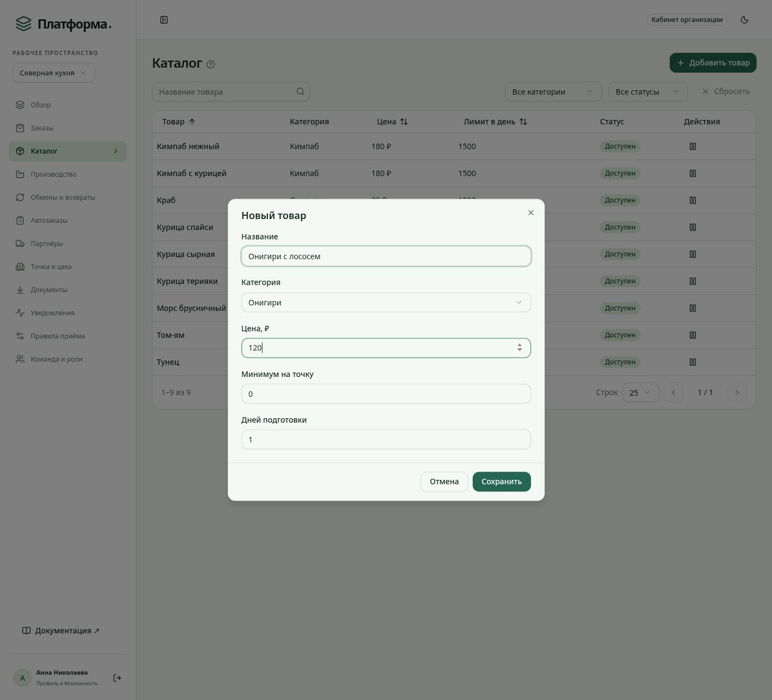This screenshot has width=772, height=700.
Task: Close the Новый товар dialog
Action: (x=531, y=212)
